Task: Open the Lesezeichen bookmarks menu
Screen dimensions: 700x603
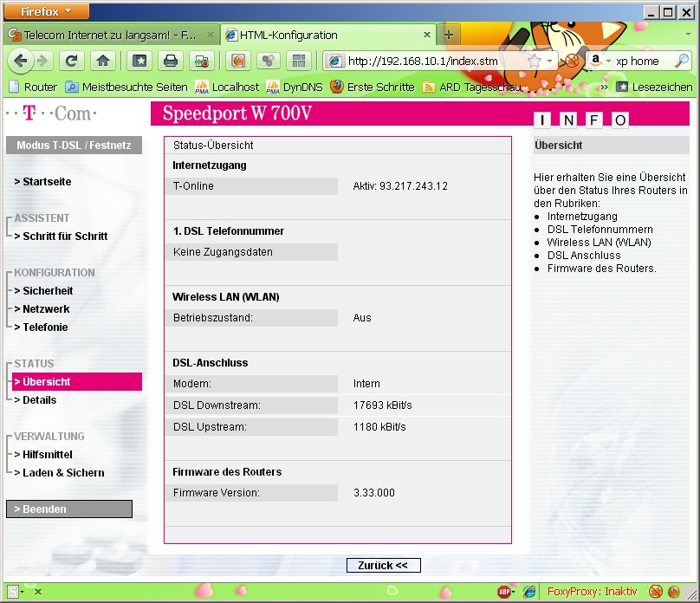Action: tap(654, 87)
